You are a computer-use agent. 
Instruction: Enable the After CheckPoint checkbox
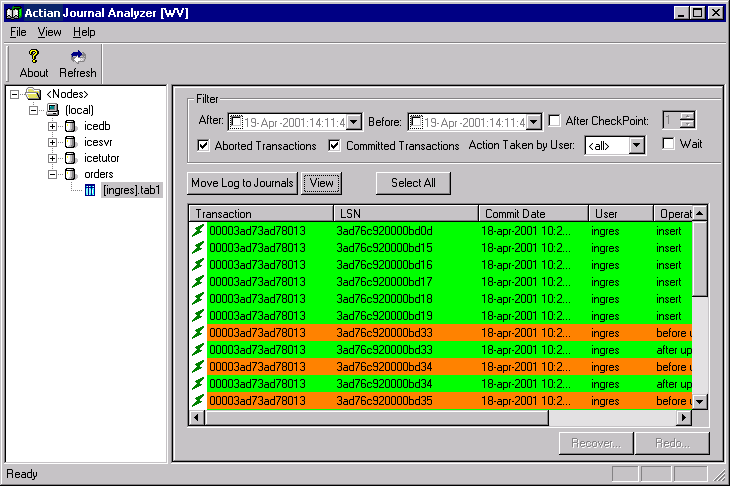(555, 121)
